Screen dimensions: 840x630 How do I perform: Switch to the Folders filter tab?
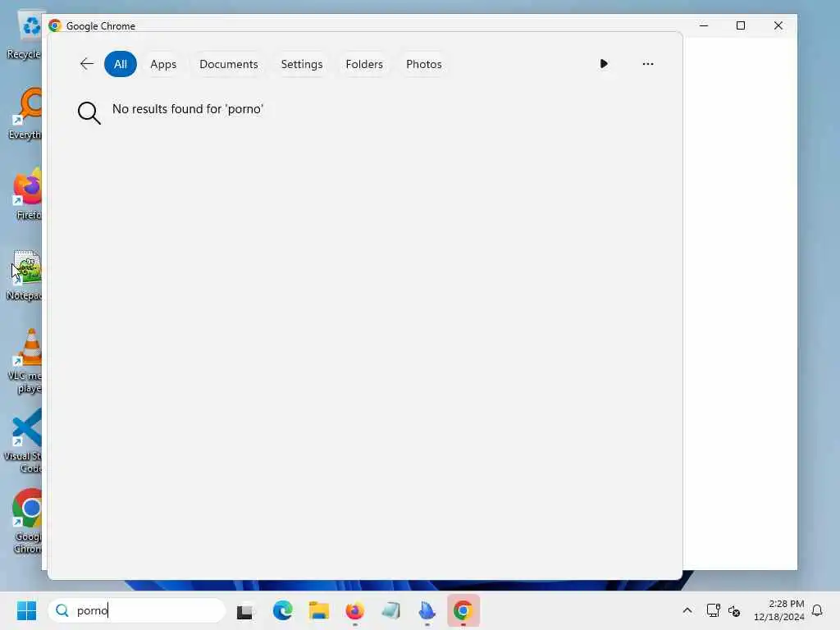pyautogui.click(x=364, y=64)
